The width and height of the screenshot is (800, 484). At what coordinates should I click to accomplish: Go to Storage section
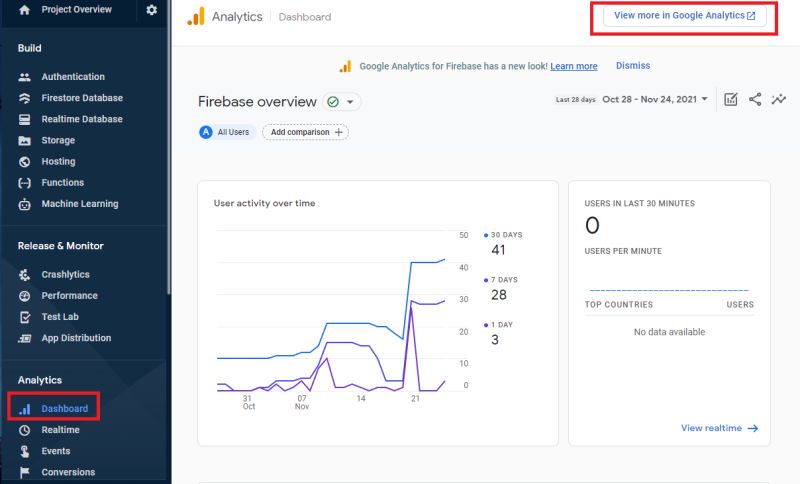click(x=58, y=140)
